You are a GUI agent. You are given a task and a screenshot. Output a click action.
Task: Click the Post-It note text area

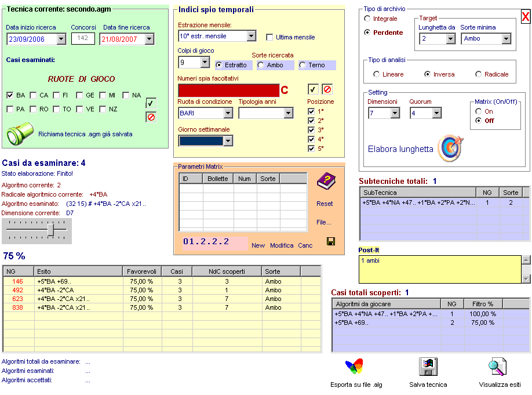pos(440,269)
